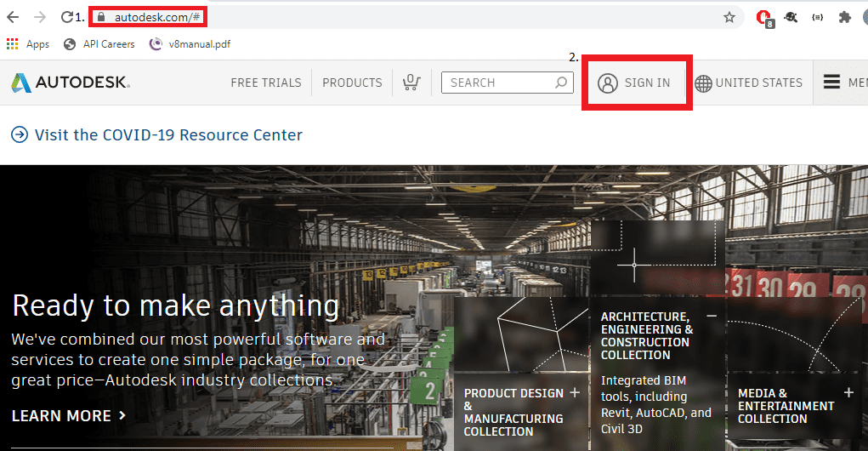Collapse the Architecture, Engineering & Construction Collection

point(712,316)
